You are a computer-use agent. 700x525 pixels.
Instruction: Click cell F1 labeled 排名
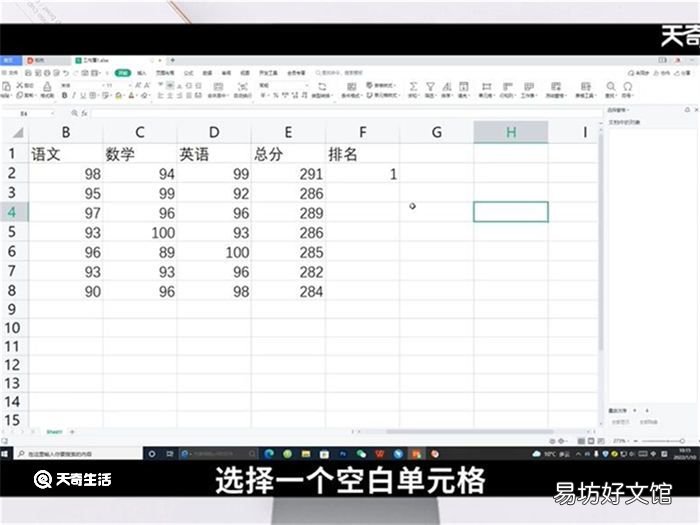click(x=362, y=154)
